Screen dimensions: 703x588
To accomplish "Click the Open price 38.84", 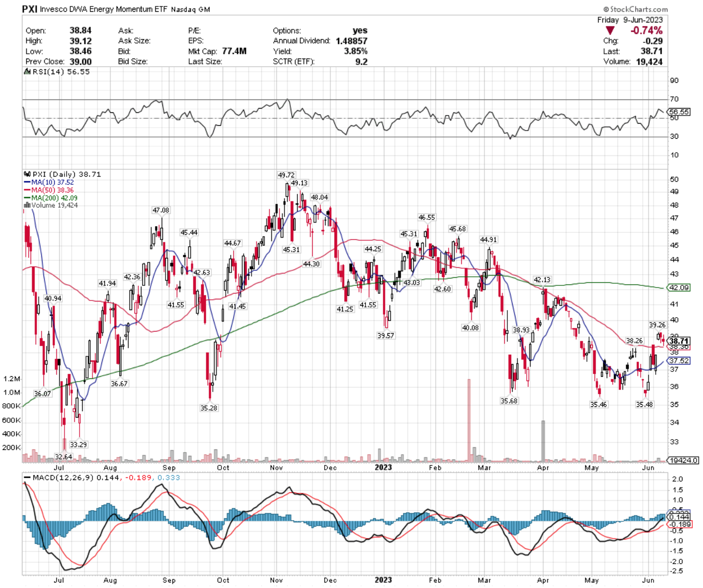I will point(81,31).
